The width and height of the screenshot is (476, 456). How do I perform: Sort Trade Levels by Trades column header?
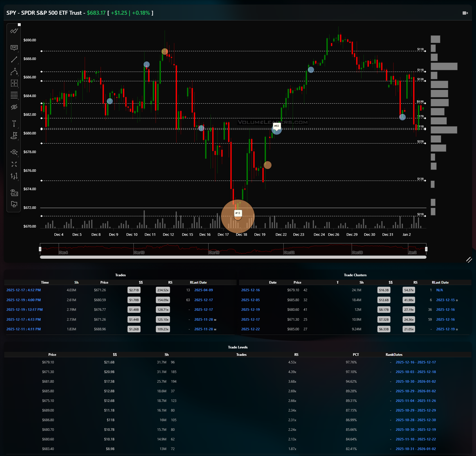point(241,355)
